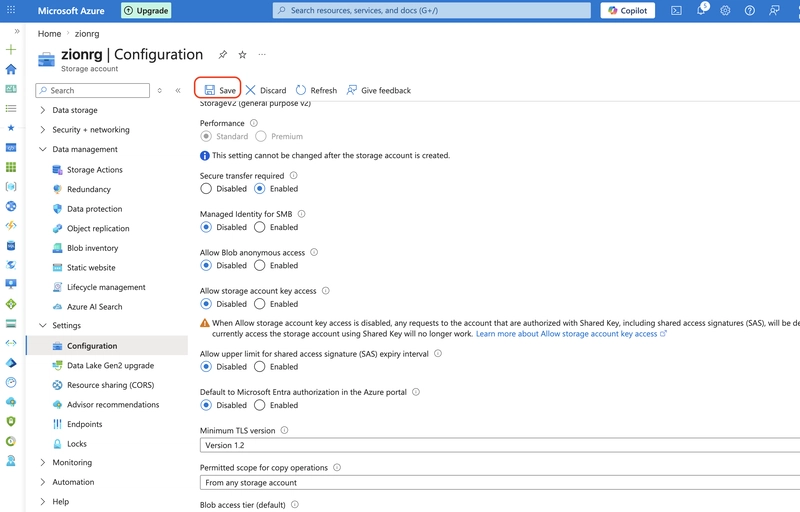
Task: Open Cloud Shell terminal icon
Action: tap(676, 10)
